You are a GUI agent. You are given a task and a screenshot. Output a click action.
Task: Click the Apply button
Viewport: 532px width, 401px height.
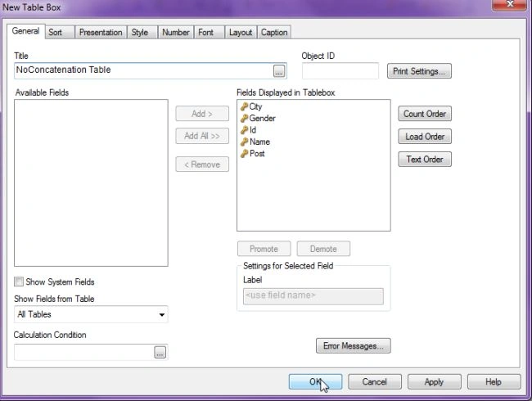(x=435, y=382)
